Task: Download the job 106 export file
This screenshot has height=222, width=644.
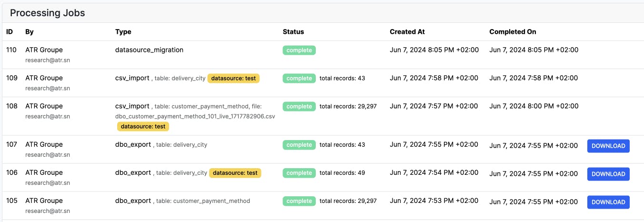Action: pos(608,174)
